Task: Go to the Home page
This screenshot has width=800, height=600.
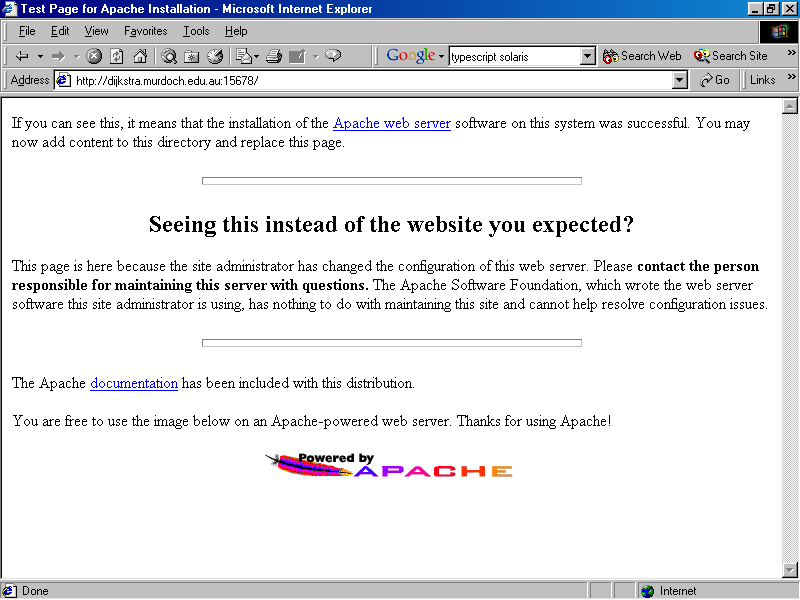Action: (x=140, y=56)
